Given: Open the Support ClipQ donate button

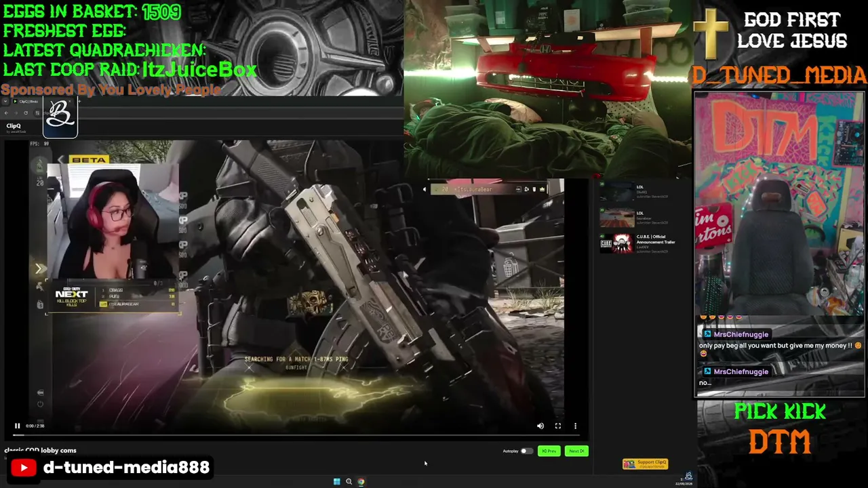Looking at the screenshot, I should 646,464.
